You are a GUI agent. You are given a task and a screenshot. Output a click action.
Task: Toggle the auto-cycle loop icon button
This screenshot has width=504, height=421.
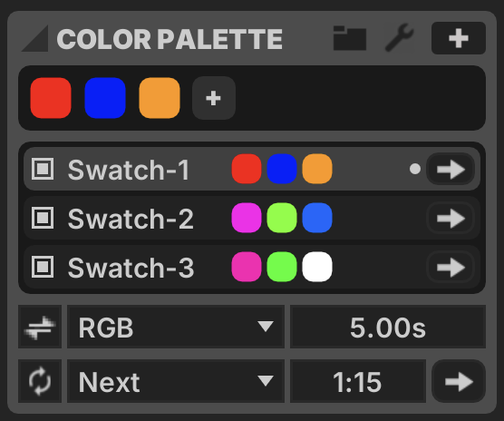tap(40, 381)
